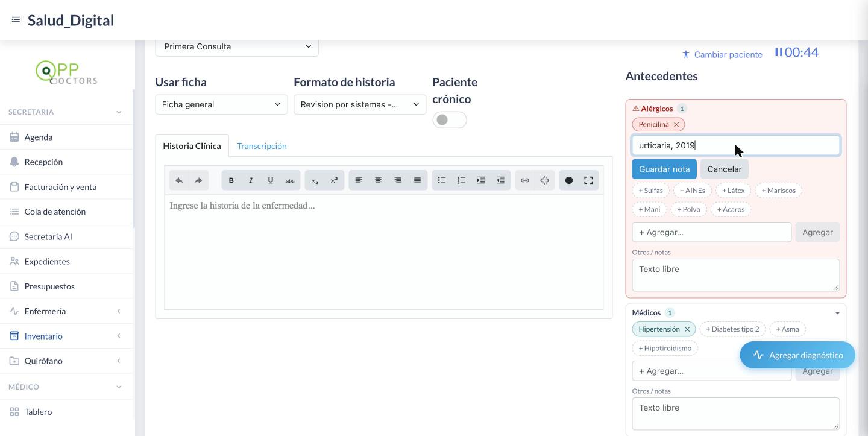Align text to the left

point(359,180)
